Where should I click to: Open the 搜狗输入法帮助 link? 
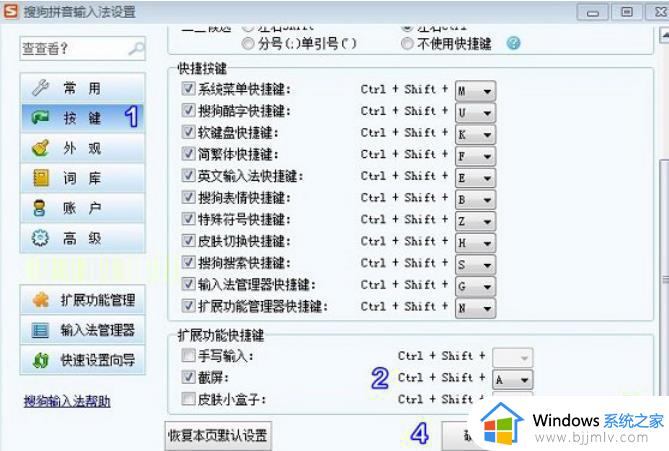(67, 401)
